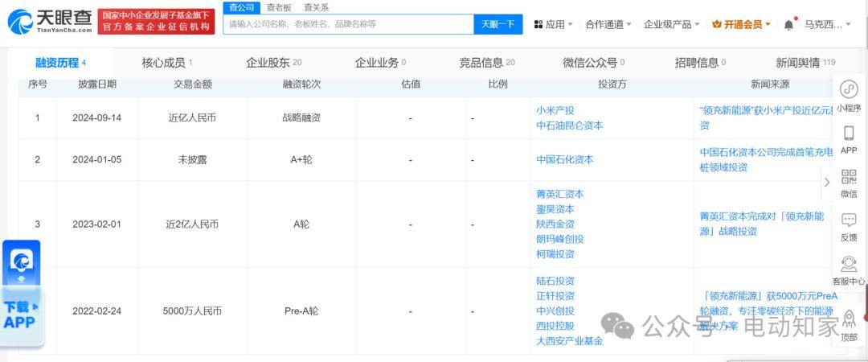Image resolution: width=868 pixels, height=362 pixels.
Task: Open investor link 墨昊资本
Action: click(555, 209)
